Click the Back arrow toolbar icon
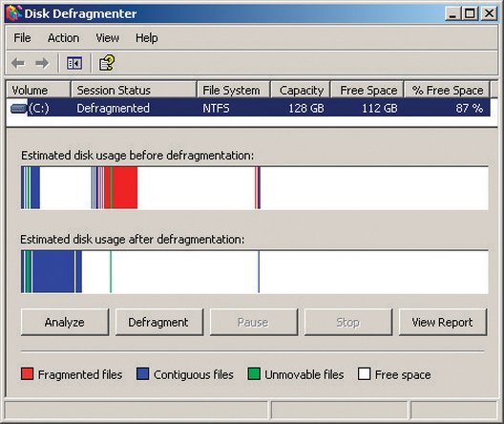Screen dimensions: 504x424 pyautogui.click(x=18, y=63)
